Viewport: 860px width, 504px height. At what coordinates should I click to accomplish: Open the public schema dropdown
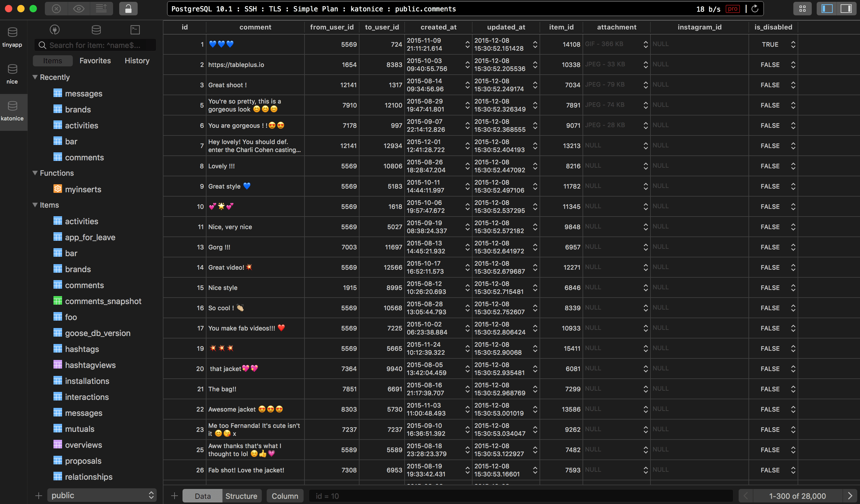tap(102, 495)
